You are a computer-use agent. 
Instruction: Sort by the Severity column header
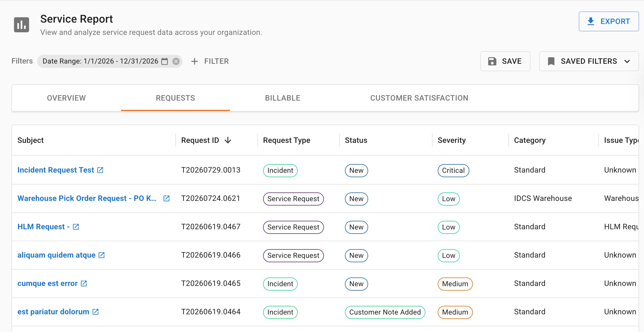click(452, 140)
